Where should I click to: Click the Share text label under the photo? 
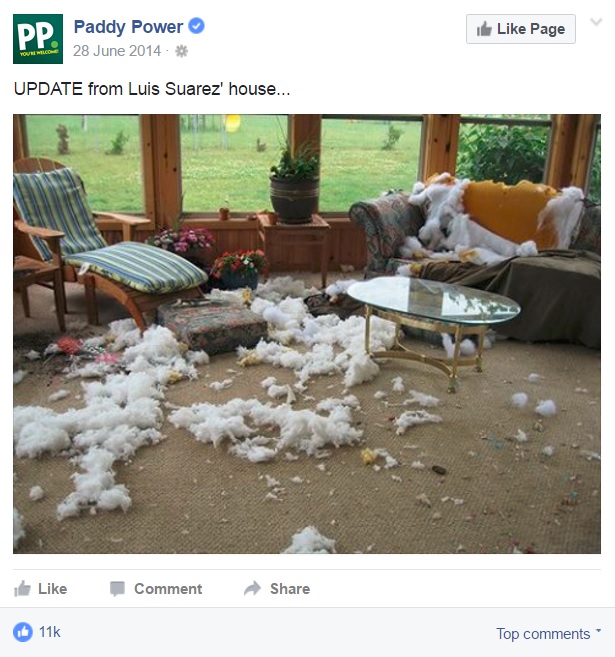pos(290,589)
